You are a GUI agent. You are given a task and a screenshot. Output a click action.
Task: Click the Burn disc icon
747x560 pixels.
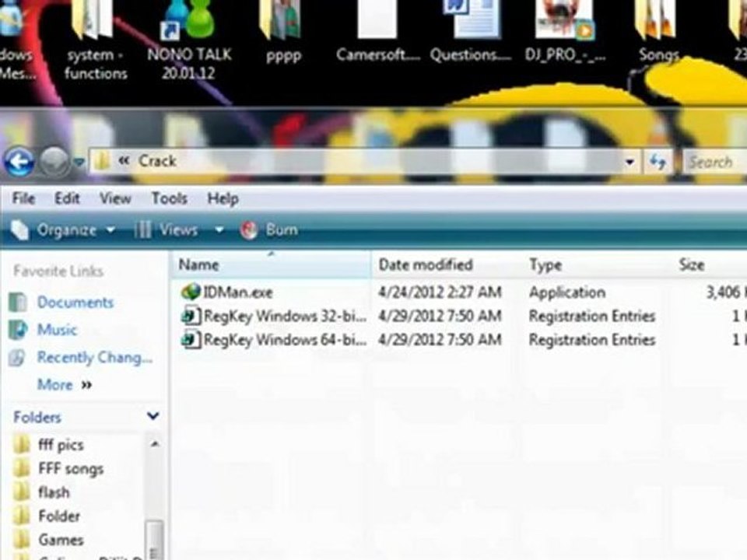(249, 230)
